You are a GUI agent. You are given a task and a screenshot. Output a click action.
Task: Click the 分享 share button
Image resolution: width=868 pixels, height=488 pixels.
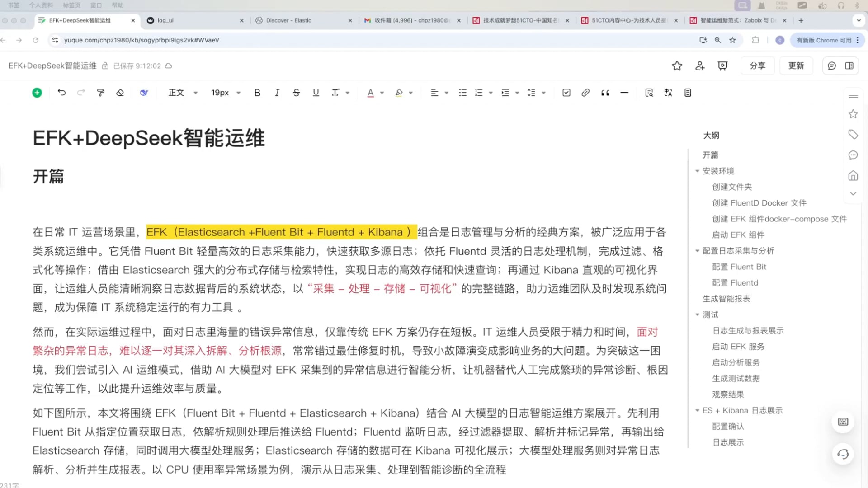coord(757,66)
